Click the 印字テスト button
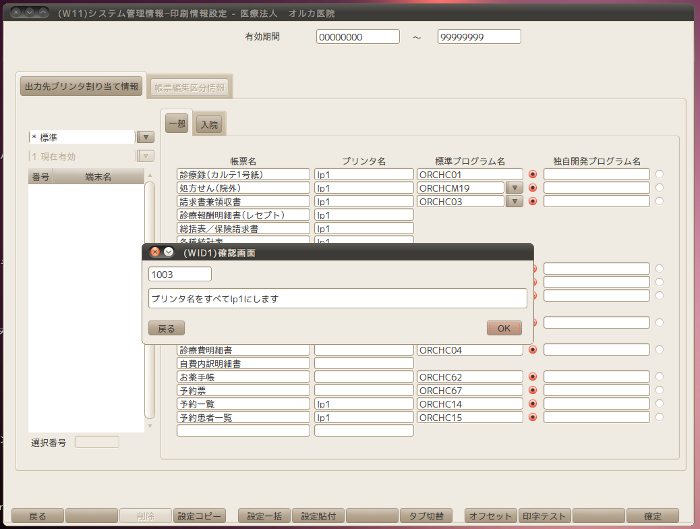The image size is (700, 529). [x=543, y=516]
